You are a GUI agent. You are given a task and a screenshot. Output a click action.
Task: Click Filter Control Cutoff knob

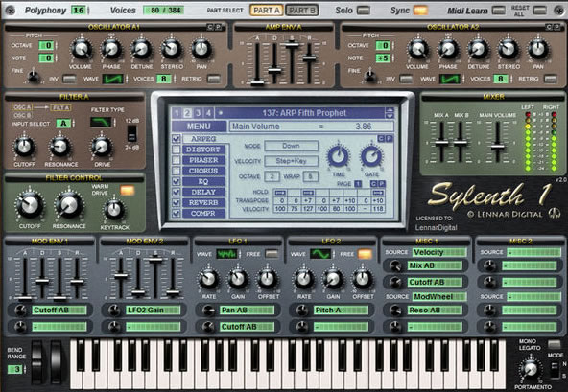30,205
